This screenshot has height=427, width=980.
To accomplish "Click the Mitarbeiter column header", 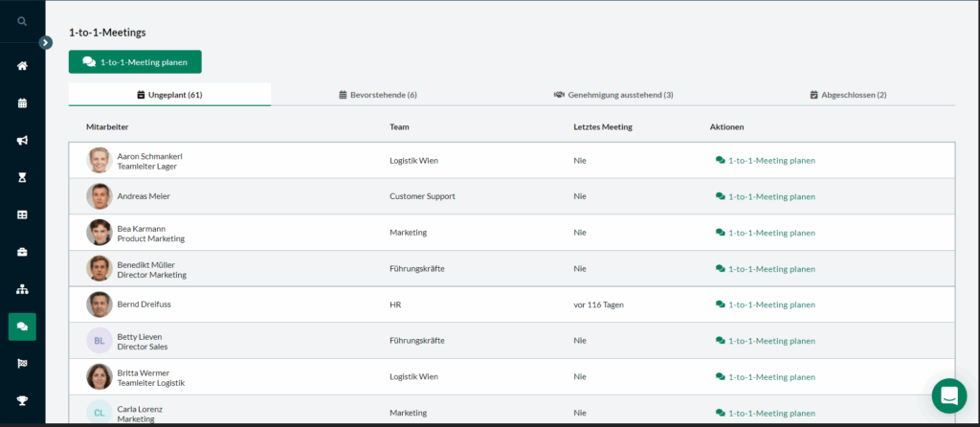I will click(107, 127).
